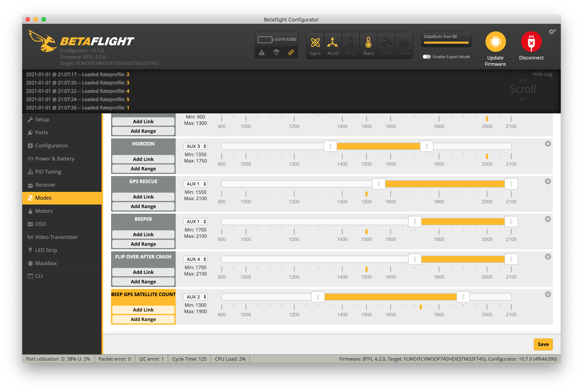The width and height of the screenshot is (583, 392).
Task: Click Add Range under FLIP OVER AFTER CRASH
Action: pyautogui.click(x=143, y=282)
